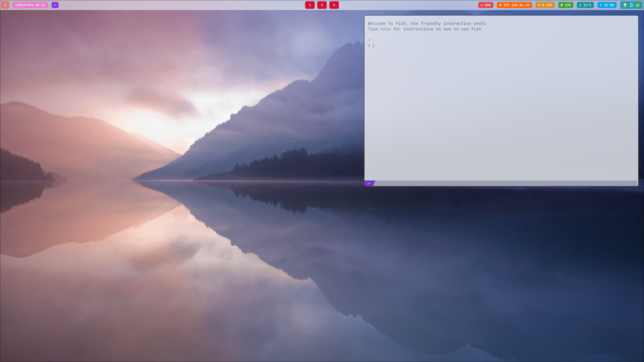Image resolution: width=644 pixels, height=362 pixels.
Task: Click the CHRISTOPH 00:31 user uptime badge
Action: 30,5
